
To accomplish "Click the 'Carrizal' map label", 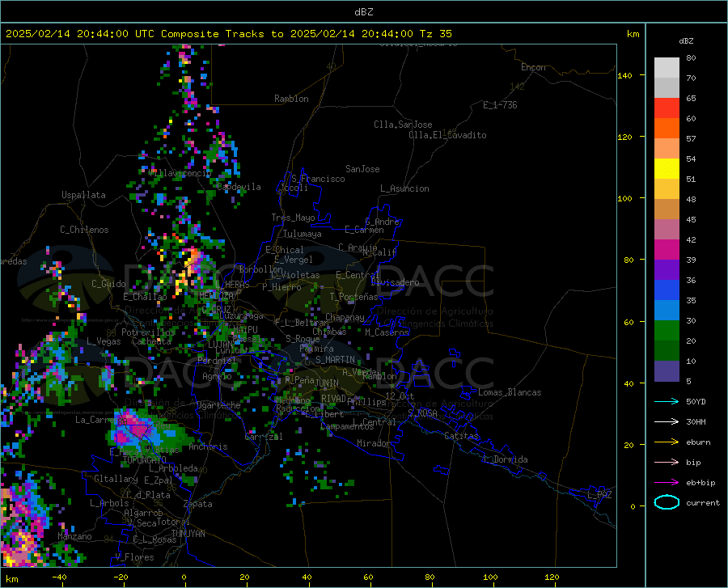I will [263, 436].
